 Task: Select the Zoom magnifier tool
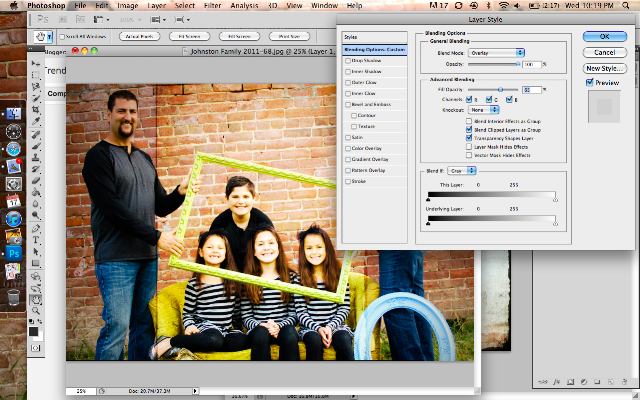tap(36, 311)
